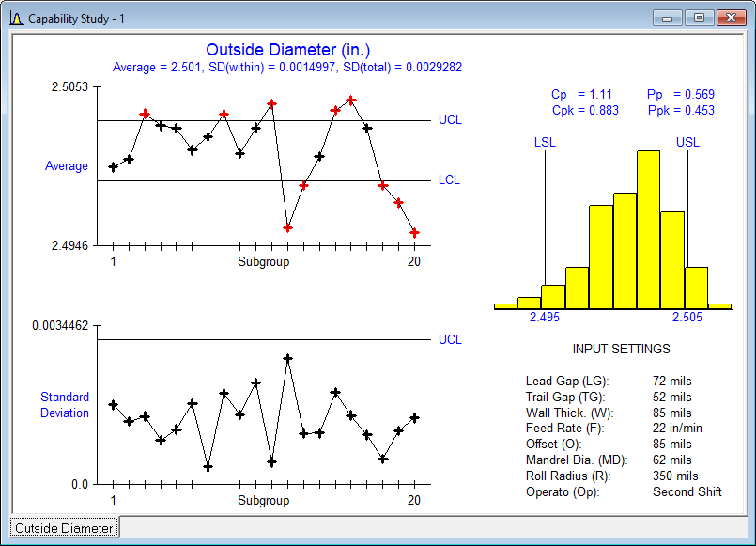The width and height of the screenshot is (756, 546).
Task: Click the 350 mils Roll Radius value
Action: (675, 476)
